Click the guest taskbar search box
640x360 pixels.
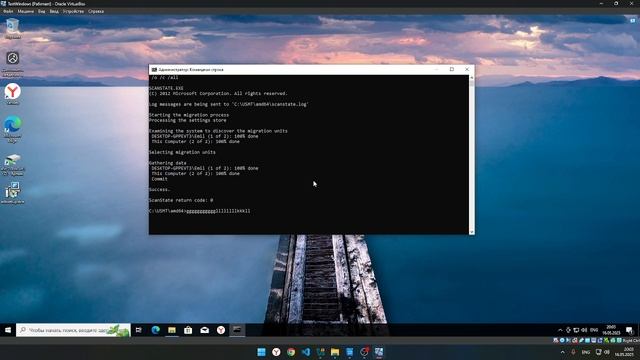click(73, 330)
